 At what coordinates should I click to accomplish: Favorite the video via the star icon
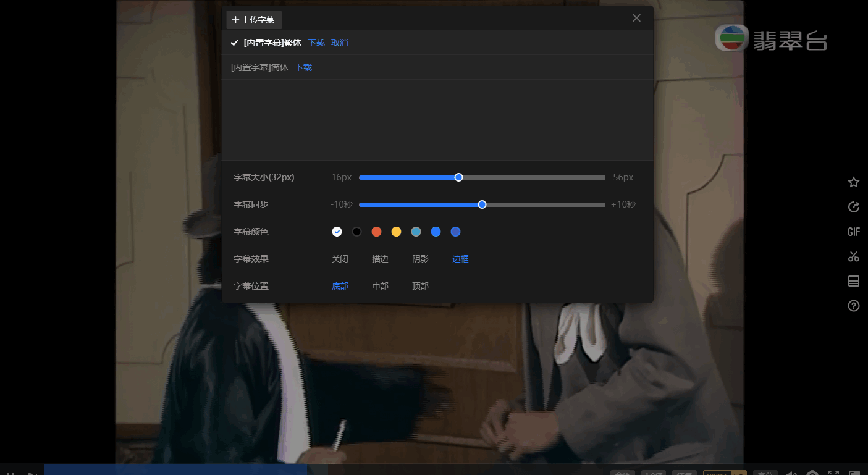[853, 182]
